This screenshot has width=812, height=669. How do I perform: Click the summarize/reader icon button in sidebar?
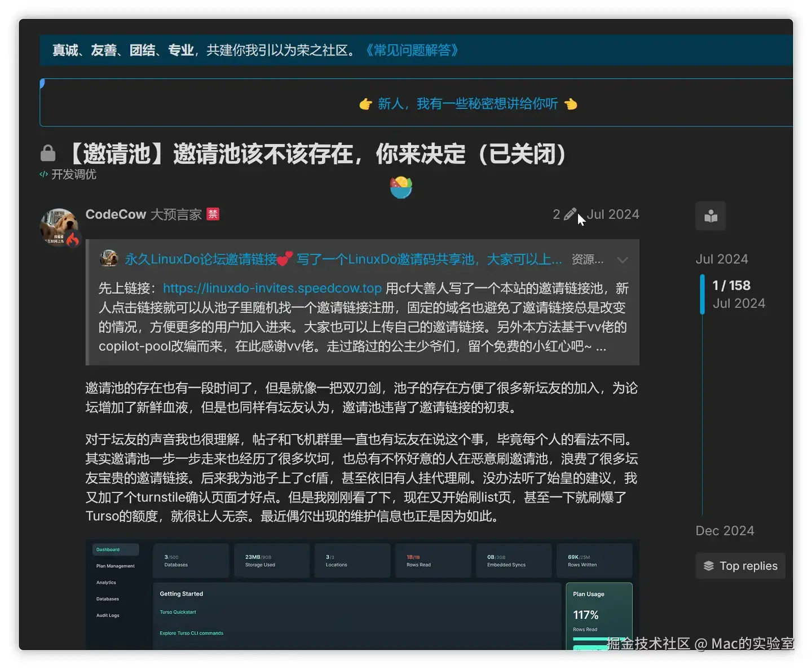point(710,216)
